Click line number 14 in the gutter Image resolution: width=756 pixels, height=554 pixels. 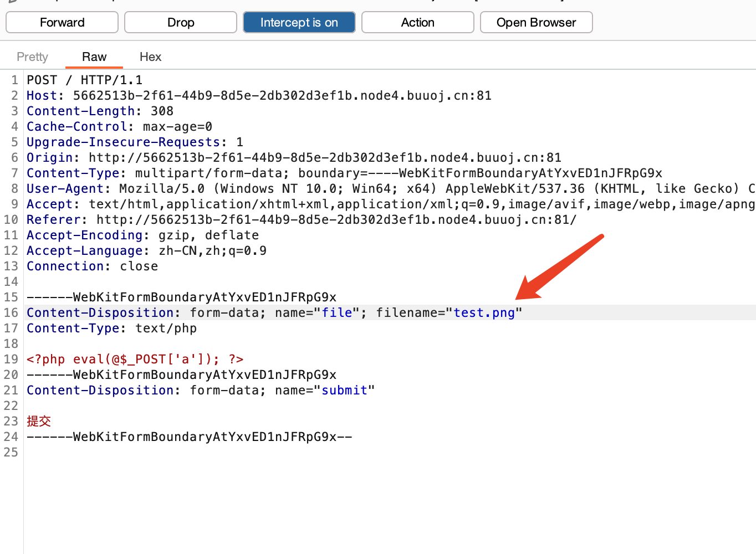click(x=11, y=281)
